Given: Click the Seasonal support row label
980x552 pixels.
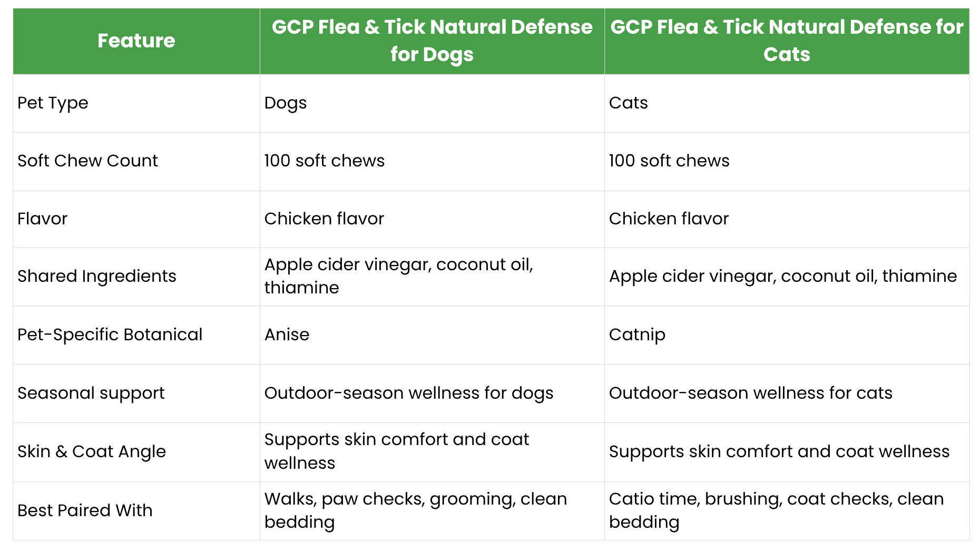Looking at the screenshot, I should (91, 393).
